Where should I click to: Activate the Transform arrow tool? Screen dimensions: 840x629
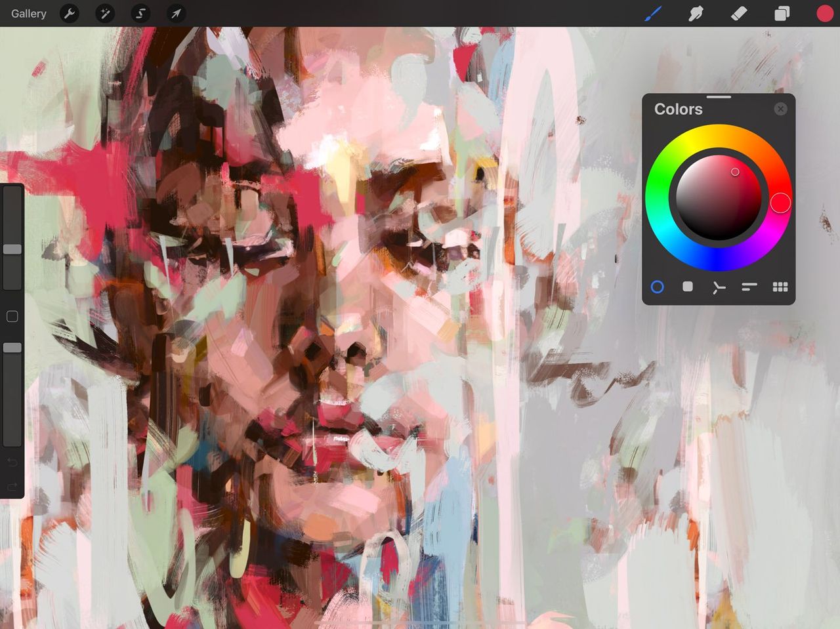[x=176, y=13]
